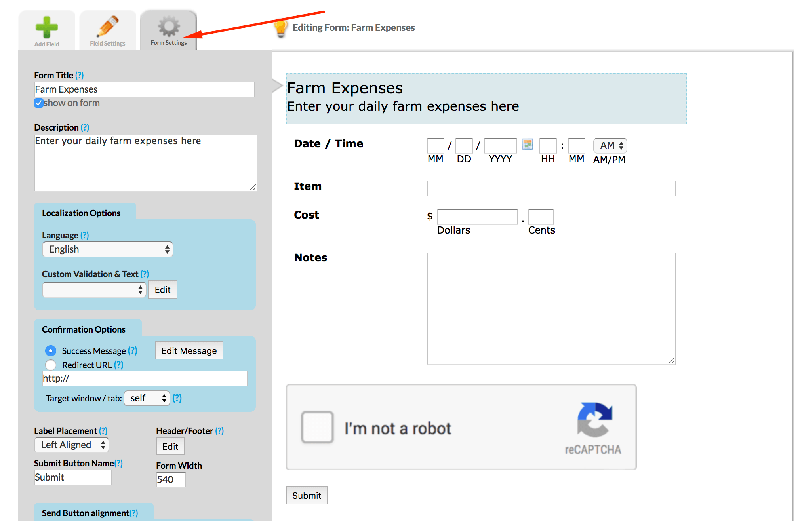This screenshot has height=521, width=800.
Task: Select the Date / Time field label
Action: 329,143
